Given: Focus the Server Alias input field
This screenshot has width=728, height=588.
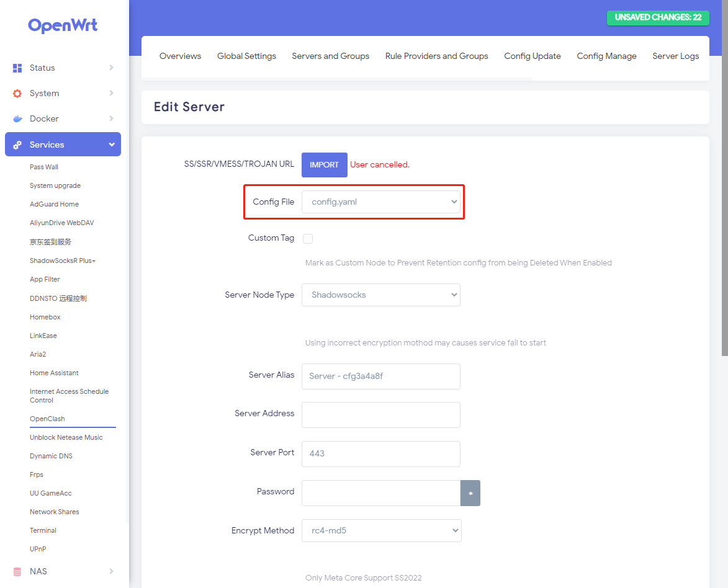Looking at the screenshot, I should click(380, 376).
